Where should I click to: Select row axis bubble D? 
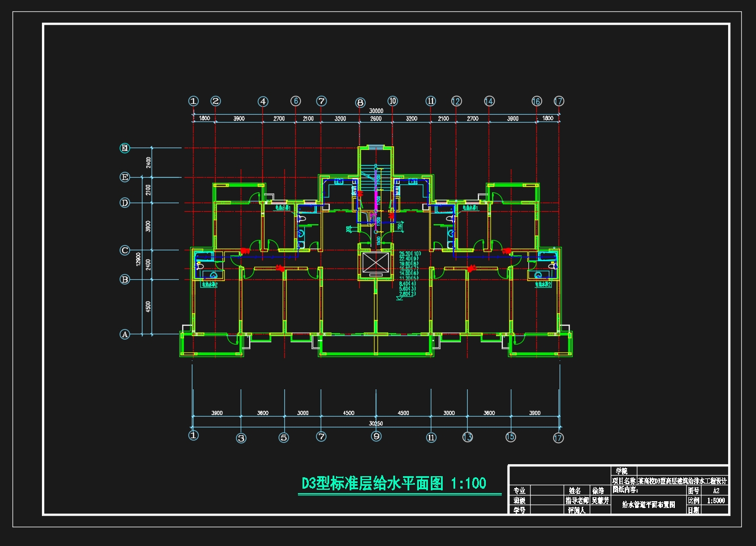pyautogui.click(x=125, y=203)
